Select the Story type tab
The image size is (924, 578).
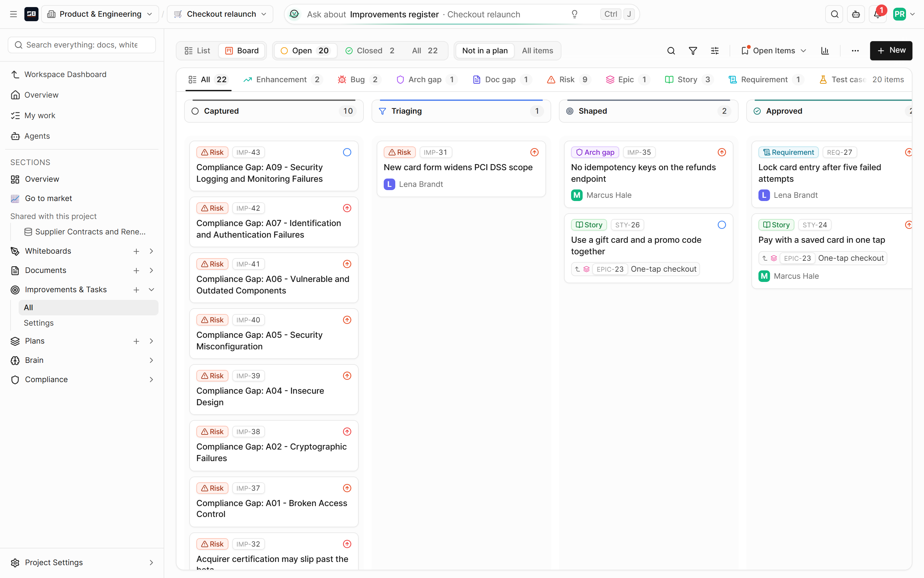[689, 80]
